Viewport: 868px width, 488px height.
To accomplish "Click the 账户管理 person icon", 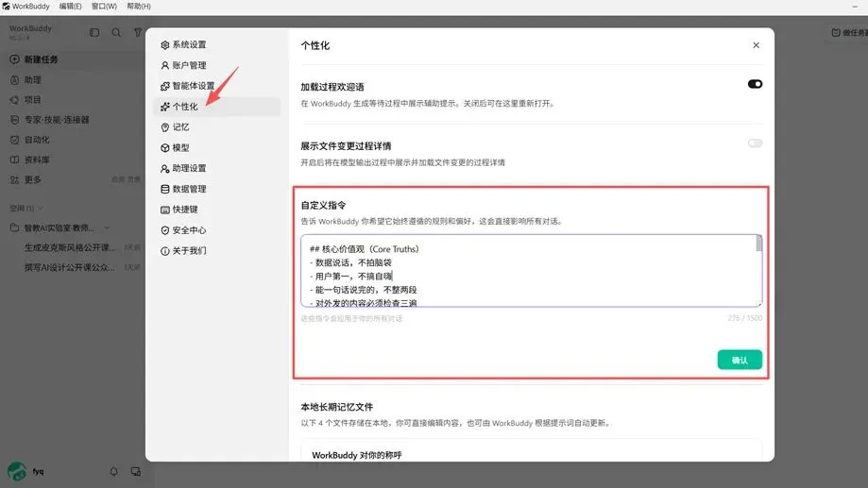I will [x=165, y=65].
